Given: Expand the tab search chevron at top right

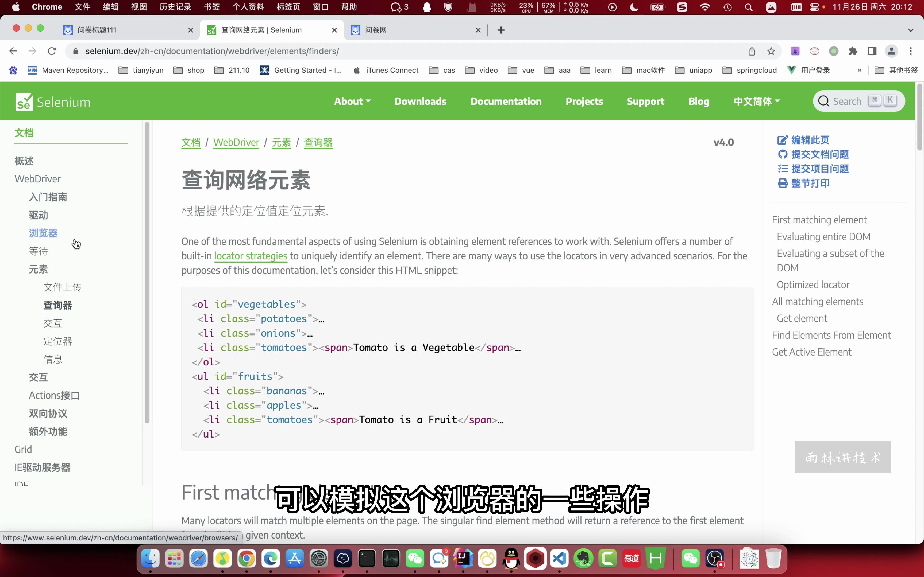Looking at the screenshot, I should pyautogui.click(x=910, y=30).
